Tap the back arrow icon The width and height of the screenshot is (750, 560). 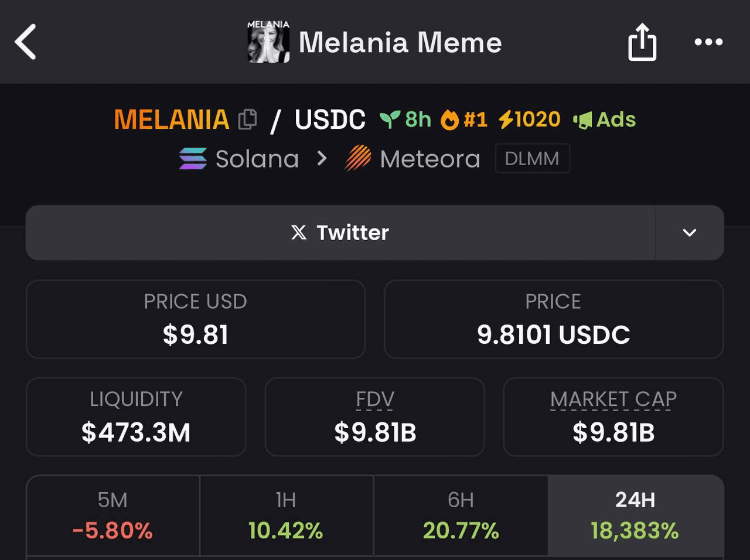tap(26, 42)
